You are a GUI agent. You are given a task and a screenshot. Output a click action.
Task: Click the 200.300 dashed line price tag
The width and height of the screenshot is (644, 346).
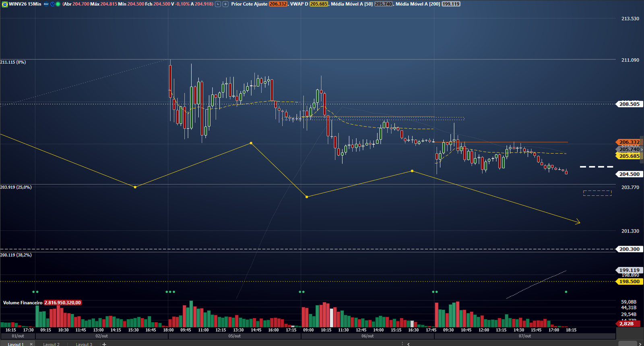629,249
